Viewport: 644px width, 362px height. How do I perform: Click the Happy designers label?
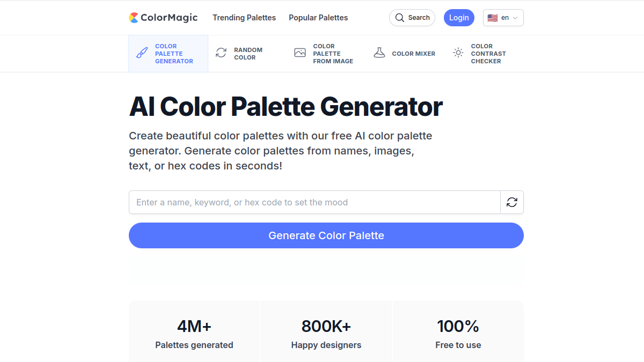(x=326, y=345)
